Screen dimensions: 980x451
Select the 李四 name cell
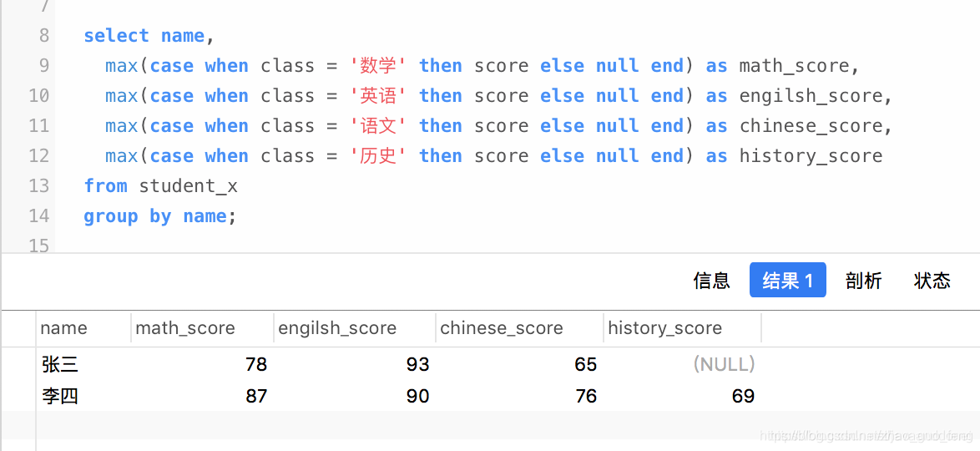(x=61, y=396)
